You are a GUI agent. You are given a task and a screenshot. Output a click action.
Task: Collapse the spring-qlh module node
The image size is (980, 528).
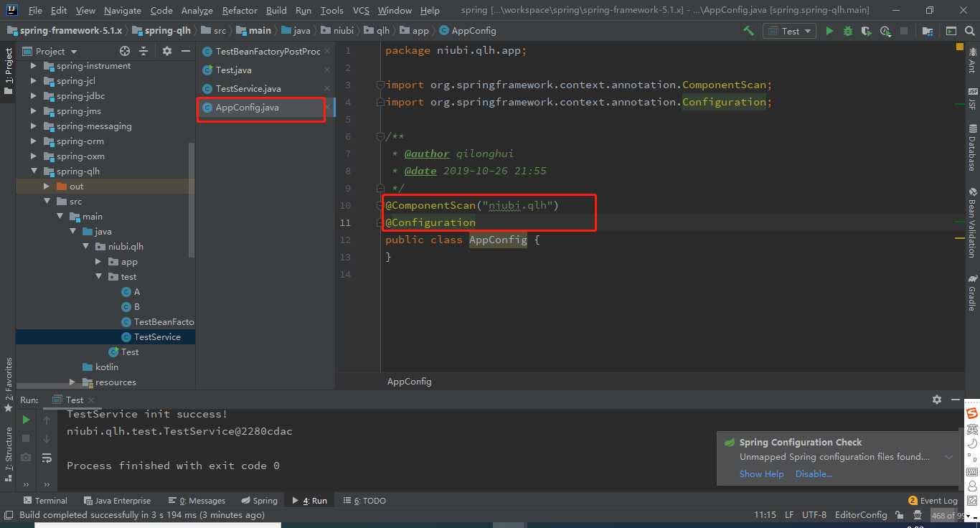click(x=34, y=171)
